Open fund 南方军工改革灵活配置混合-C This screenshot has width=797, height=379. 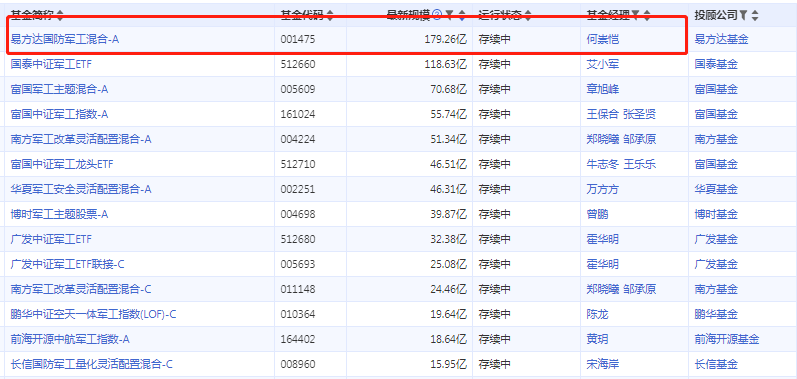click(x=81, y=289)
